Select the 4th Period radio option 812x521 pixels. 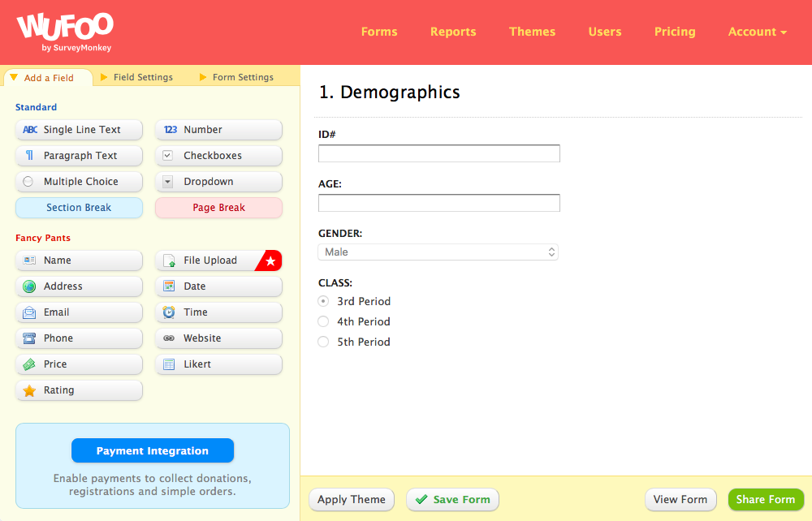(x=323, y=321)
